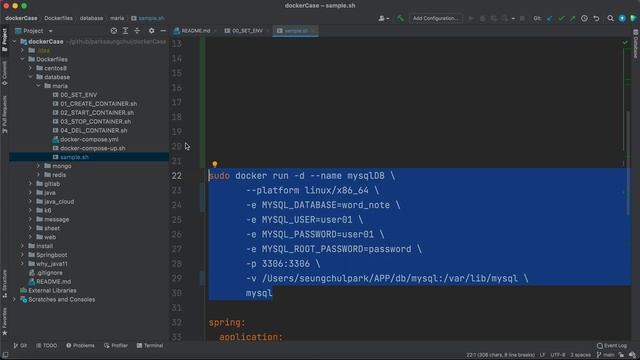The height and width of the screenshot is (360, 640).
Task: Click Git Update Project arrow icon
Action: [550, 18]
